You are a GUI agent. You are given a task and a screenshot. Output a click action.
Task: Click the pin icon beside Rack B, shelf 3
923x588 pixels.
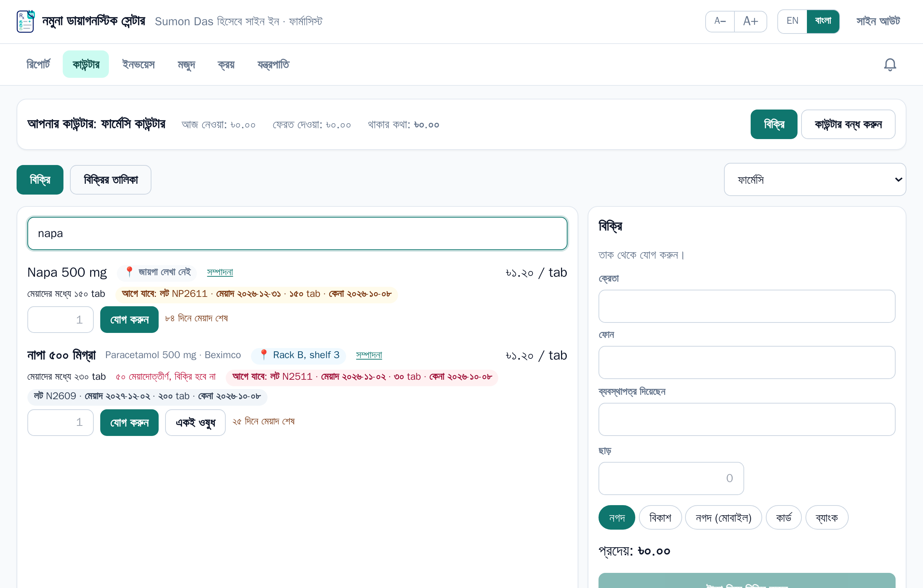point(263,355)
